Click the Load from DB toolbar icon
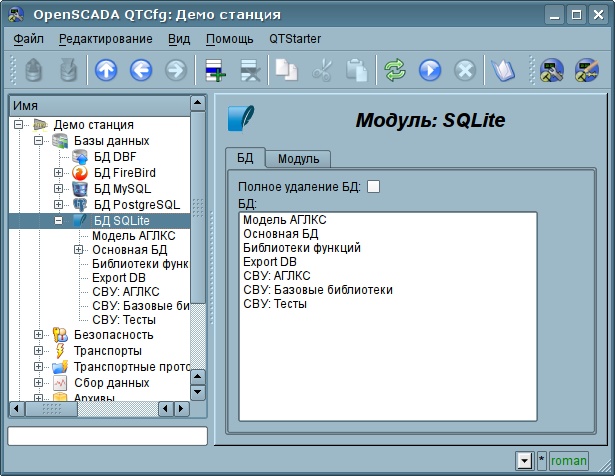 point(34,70)
